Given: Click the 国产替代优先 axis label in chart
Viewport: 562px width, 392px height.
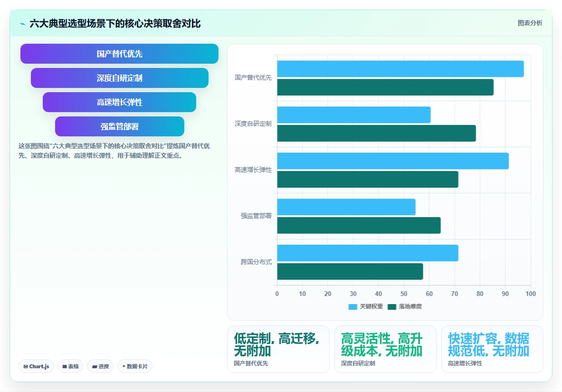Looking at the screenshot, I should (x=253, y=77).
